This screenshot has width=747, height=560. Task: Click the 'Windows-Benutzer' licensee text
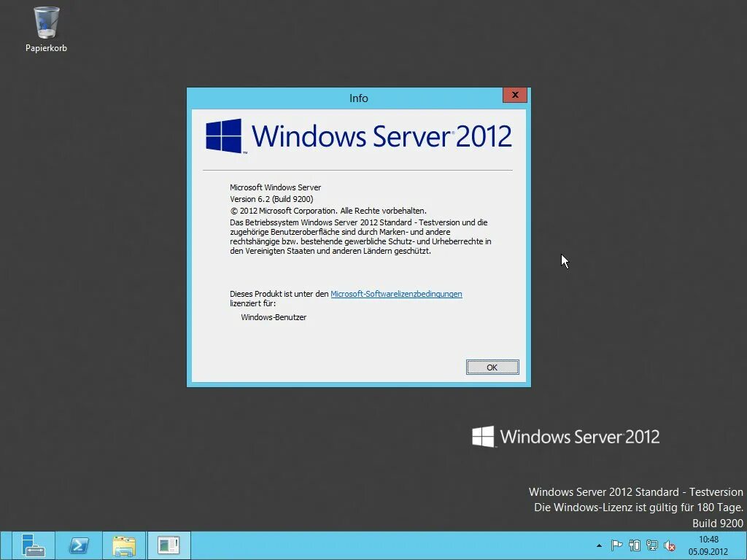pyautogui.click(x=274, y=317)
